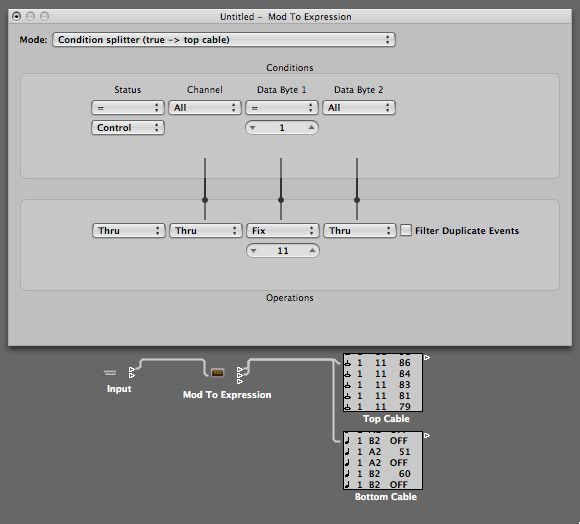Viewport: 580px width, 524px height.
Task: Open the Status condition equals dropdown
Action: [x=128, y=108]
